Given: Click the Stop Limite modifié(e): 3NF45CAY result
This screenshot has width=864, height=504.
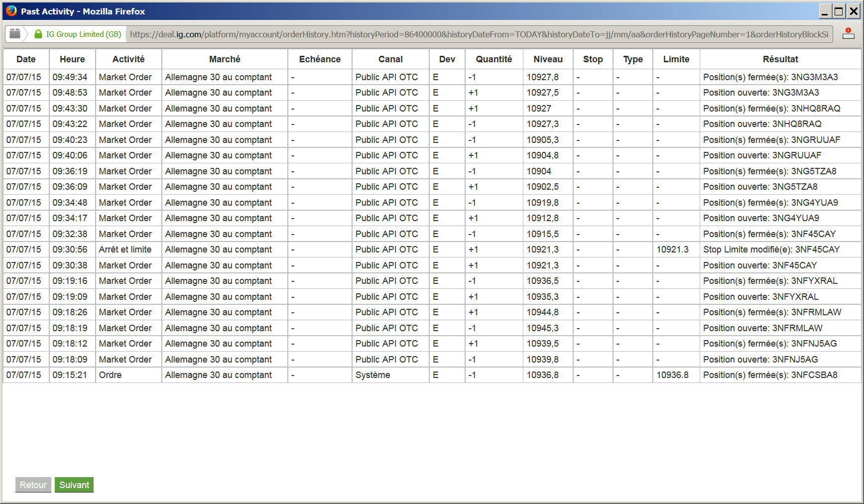Looking at the screenshot, I should click(771, 250).
